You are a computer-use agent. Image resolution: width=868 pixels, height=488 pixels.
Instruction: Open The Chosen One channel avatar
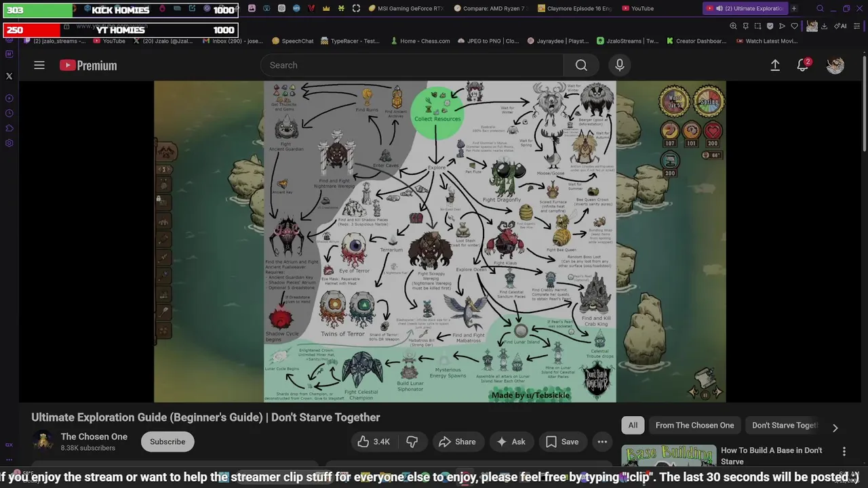pyautogui.click(x=43, y=442)
